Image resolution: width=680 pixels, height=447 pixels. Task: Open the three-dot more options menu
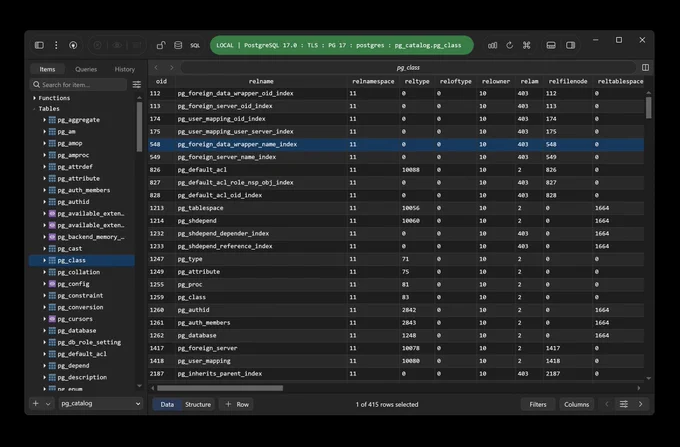coord(56,45)
